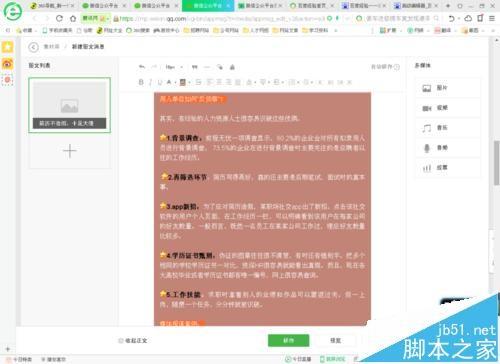Close the active green browser tab
This screenshot has height=364, width=500.
pyautogui.click(x=228, y=6)
